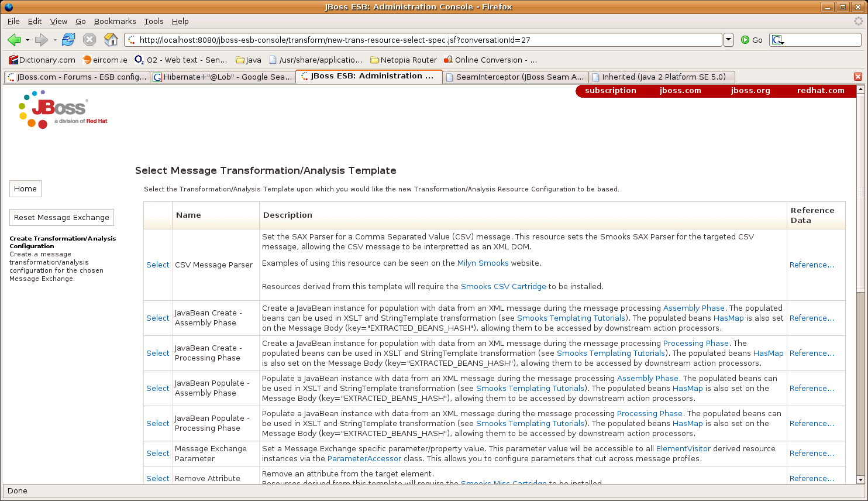
Task: Switch to SeamInterceptor tab
Action: [x=515, y=77]
